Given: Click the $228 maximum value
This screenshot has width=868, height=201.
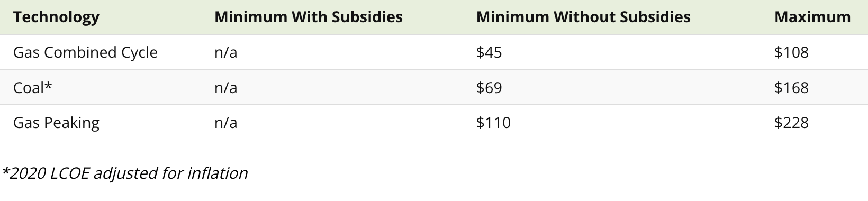Looking at the screenshot, I should click(791, 123).
